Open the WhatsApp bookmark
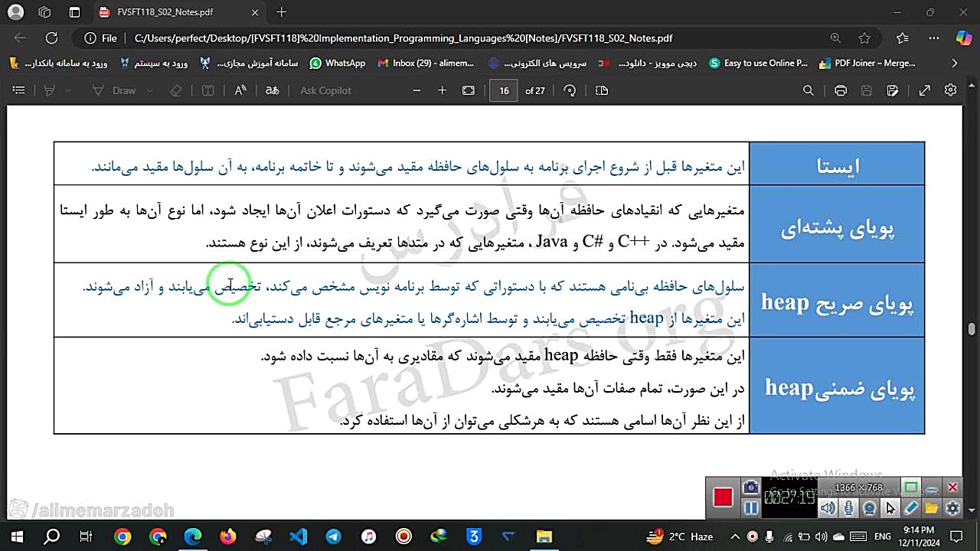 [x=338, y=64]
